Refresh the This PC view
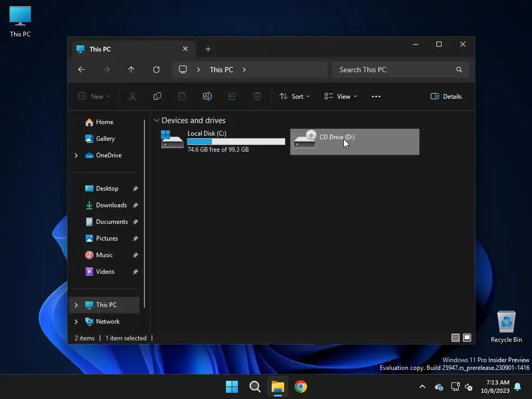 pos(156,70)
